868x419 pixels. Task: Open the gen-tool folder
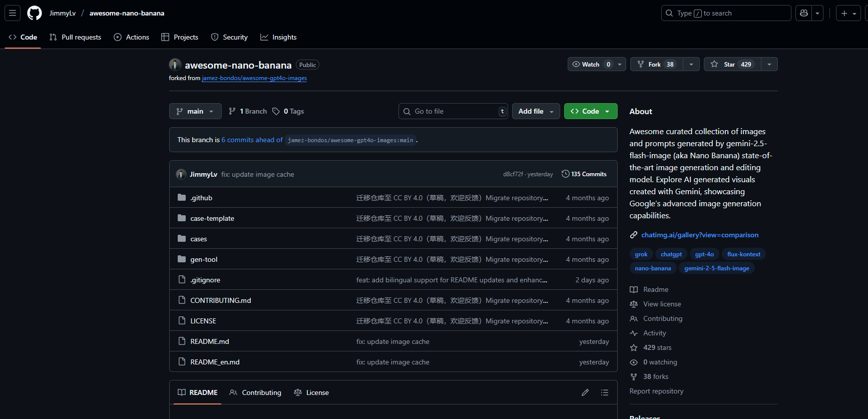point(204,259)
